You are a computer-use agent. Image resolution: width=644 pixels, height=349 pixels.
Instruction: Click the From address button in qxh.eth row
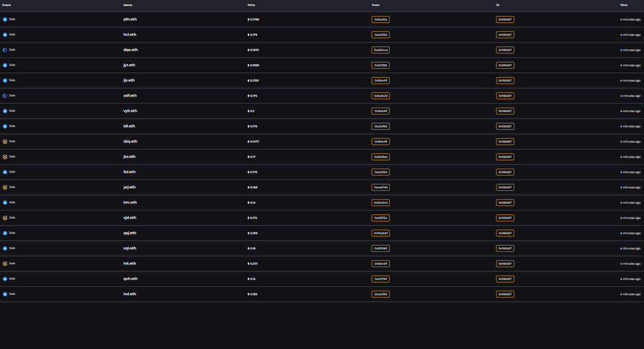[x=380, y=279]
